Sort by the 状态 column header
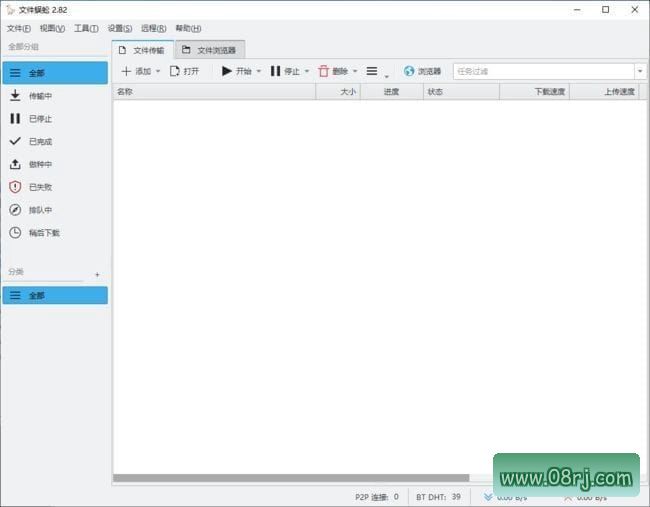 [461, 92]
